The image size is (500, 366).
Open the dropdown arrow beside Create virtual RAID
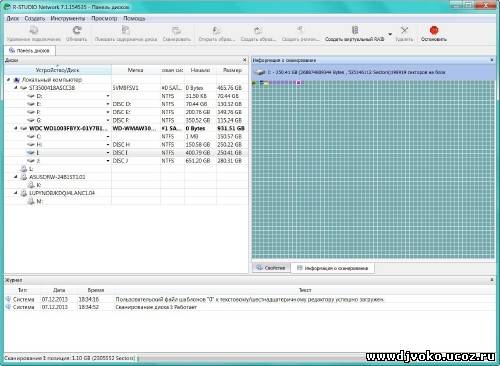pyautogui.click(x=390, y=34)
